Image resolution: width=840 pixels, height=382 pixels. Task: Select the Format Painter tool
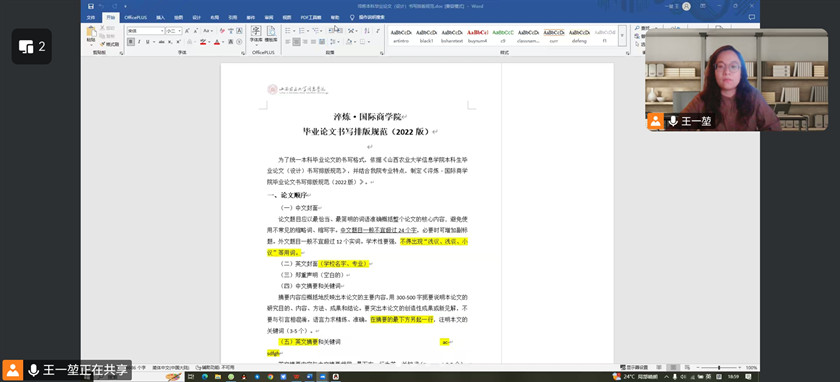pos(110,44)
